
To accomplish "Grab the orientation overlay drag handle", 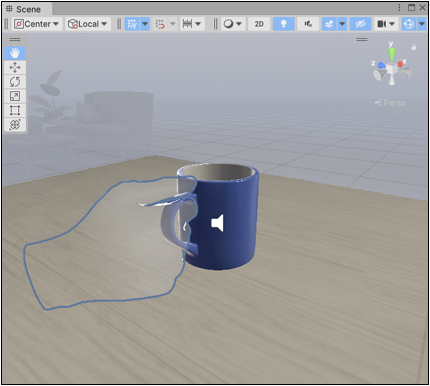I will 362,40.
